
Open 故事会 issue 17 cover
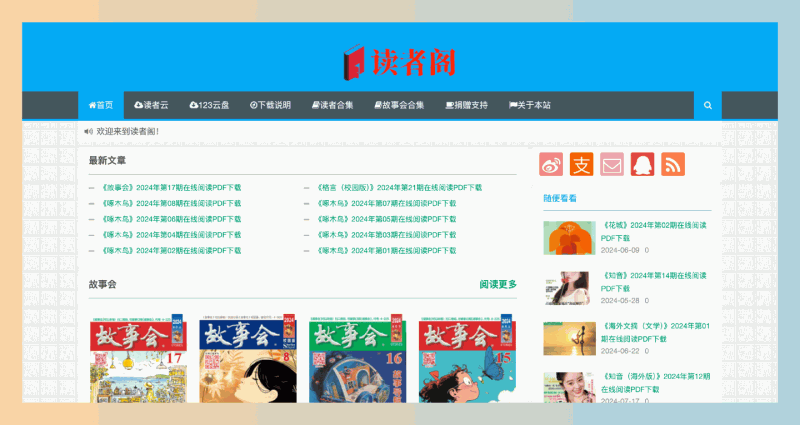coord(138,359)
